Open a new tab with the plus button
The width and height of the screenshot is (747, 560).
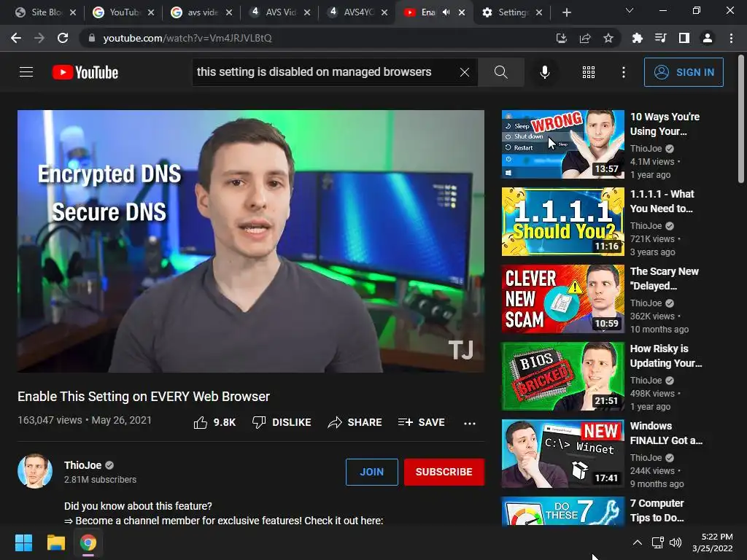[x=566, y=12]
